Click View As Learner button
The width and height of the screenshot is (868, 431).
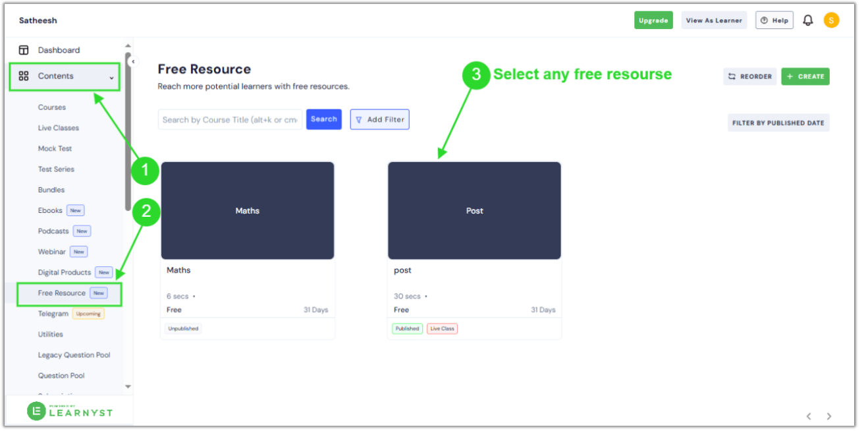(714, 20)
